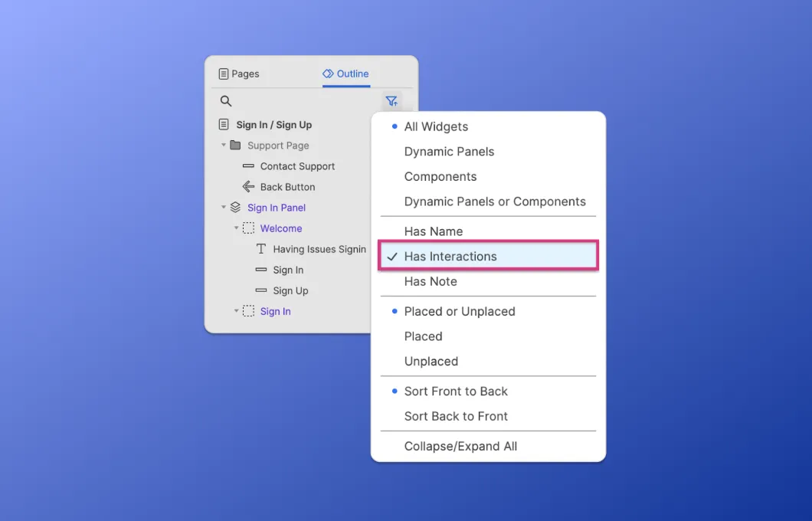Screen dimensions: 812x521
Task: Click the Welcome state dashed-box icon
Action: [248, 228]
